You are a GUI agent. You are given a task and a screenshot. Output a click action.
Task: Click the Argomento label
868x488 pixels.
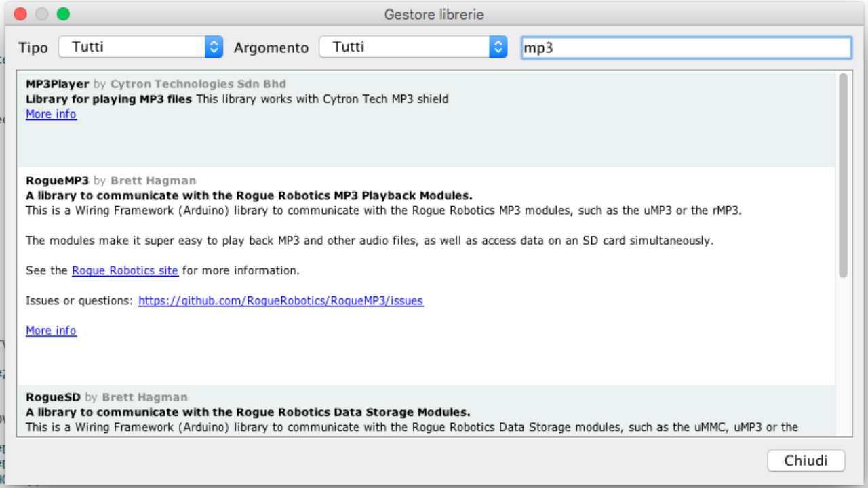271,47
